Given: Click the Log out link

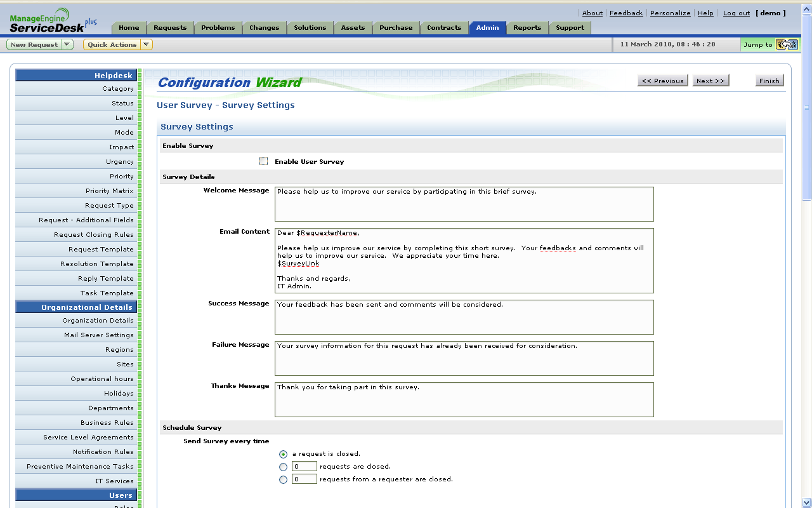Looking at the screenshot, I should [736, 13].
